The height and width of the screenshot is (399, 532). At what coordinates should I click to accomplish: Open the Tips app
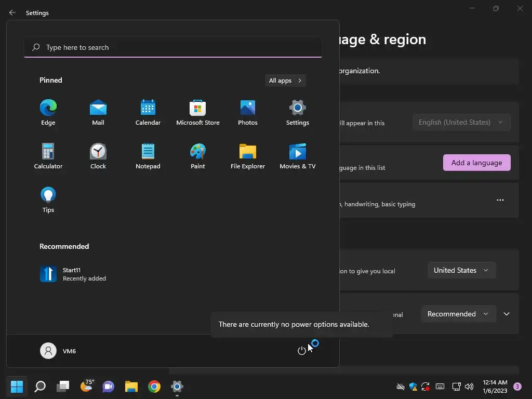(48, 200)
